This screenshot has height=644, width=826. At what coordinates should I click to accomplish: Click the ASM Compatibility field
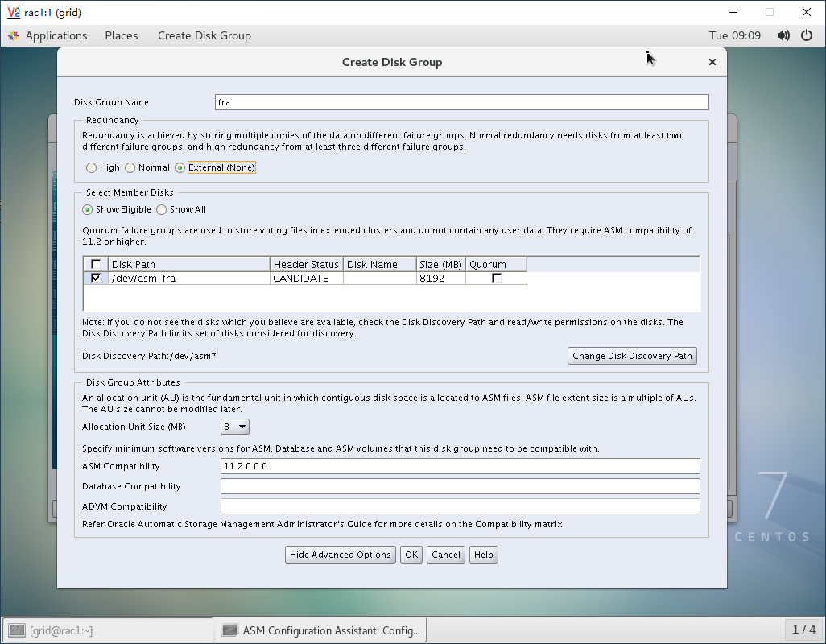(460, 466)
